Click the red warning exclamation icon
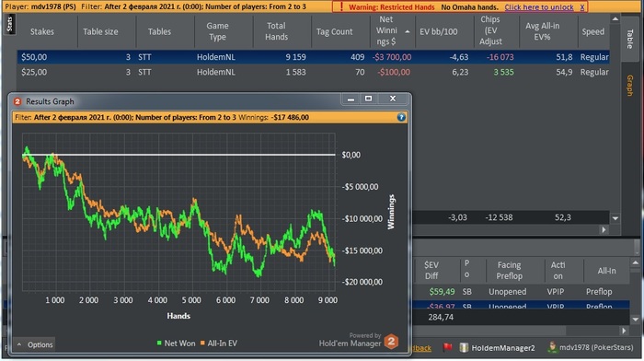 [341, 7]
